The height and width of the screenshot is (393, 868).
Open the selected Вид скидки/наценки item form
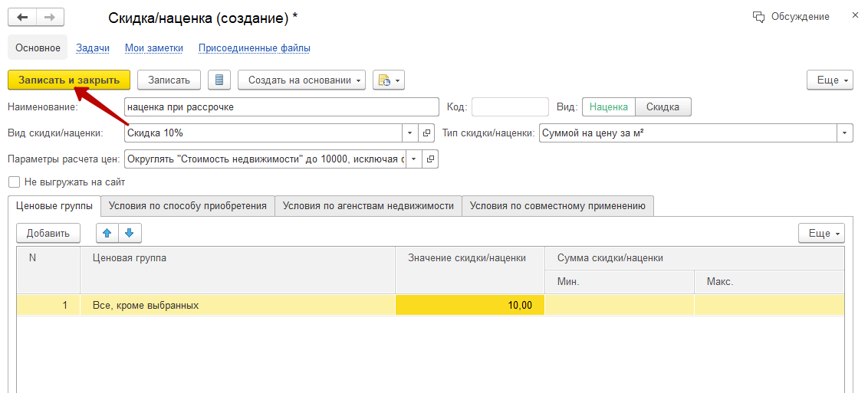tap(428, 133)
